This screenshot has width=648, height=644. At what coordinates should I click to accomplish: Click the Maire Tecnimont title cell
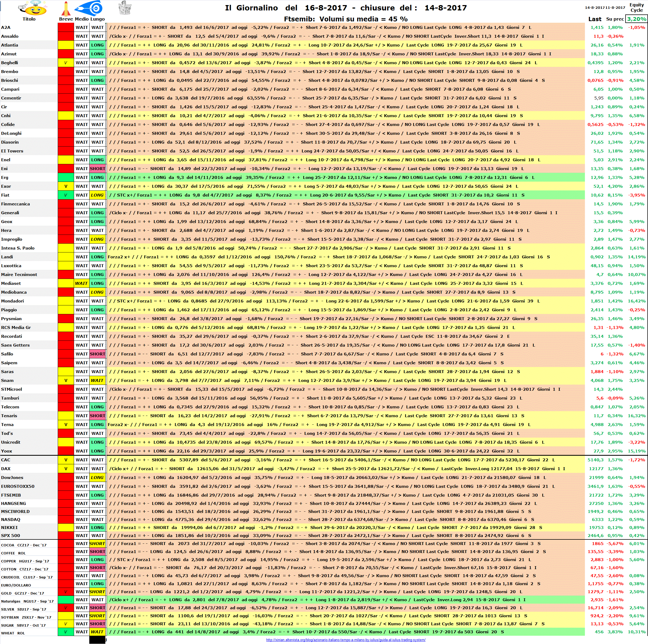click(x=29, y=274)
